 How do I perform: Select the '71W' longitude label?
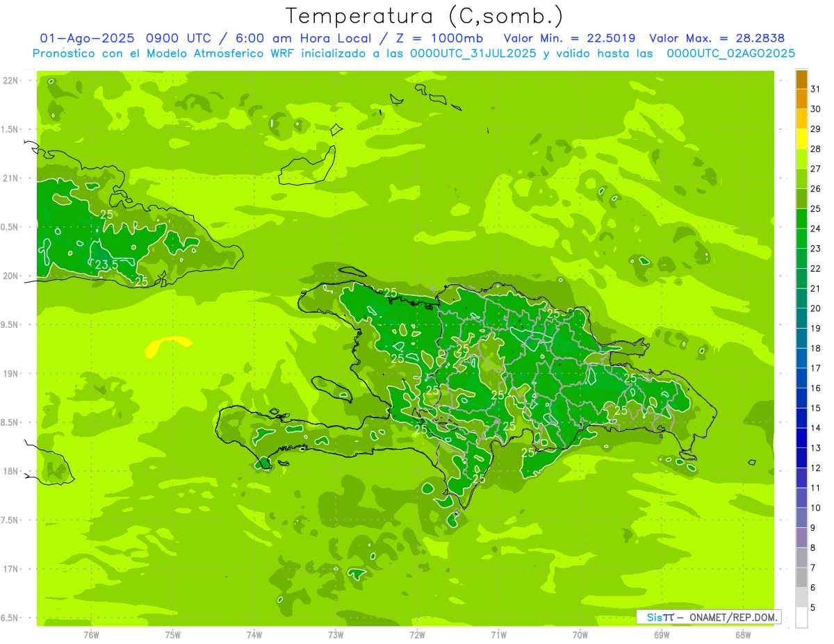coord(498,635)
